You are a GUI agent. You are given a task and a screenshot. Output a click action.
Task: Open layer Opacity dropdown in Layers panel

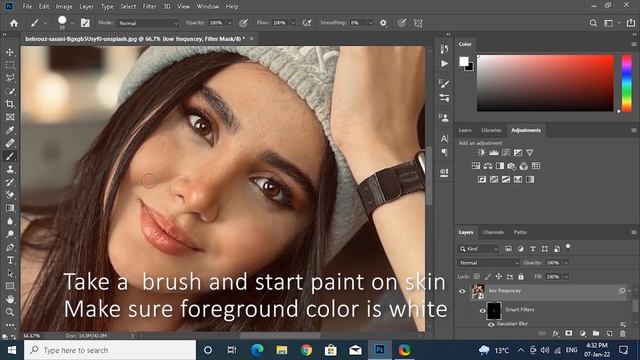click(x=566, y=263)
